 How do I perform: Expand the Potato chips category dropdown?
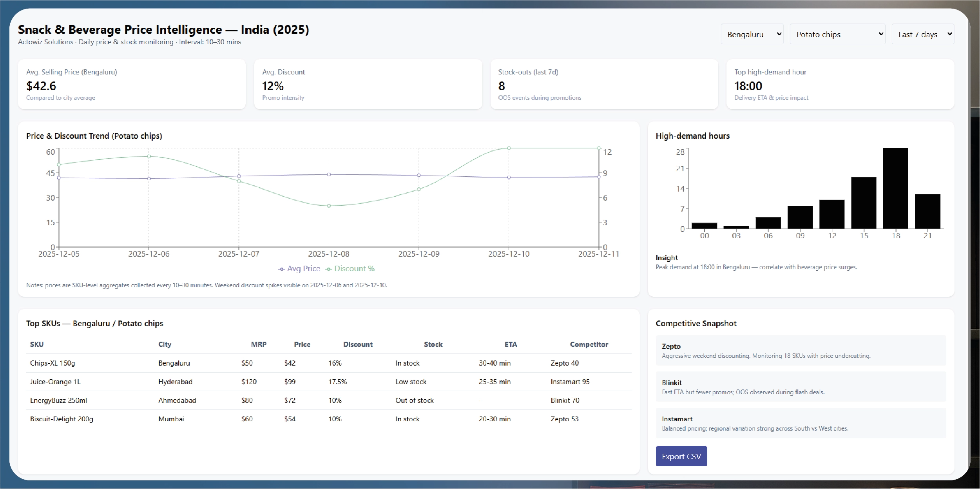click(837, 34)
